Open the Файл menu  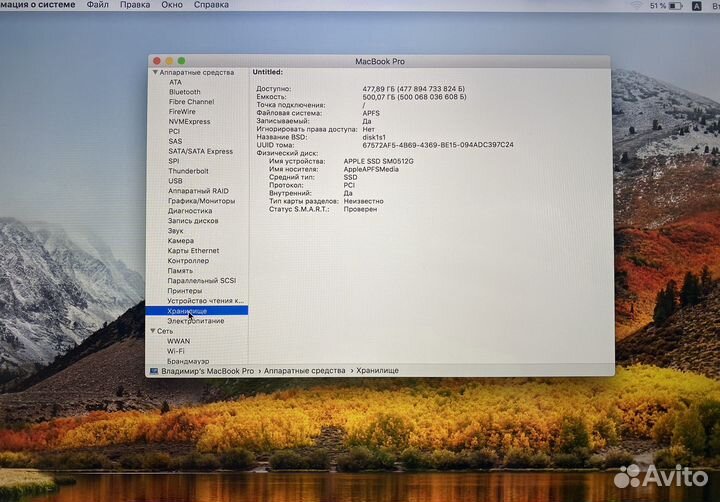(98, 5)
